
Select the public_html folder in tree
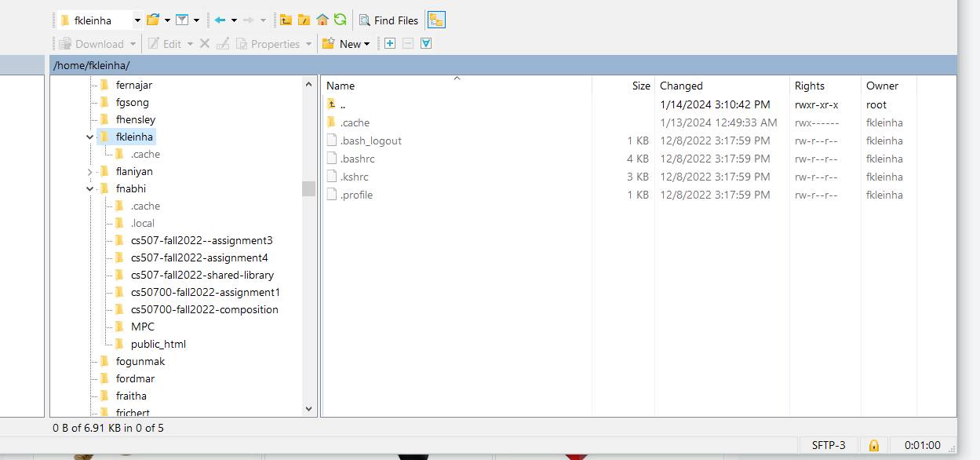tap(158, 344)
